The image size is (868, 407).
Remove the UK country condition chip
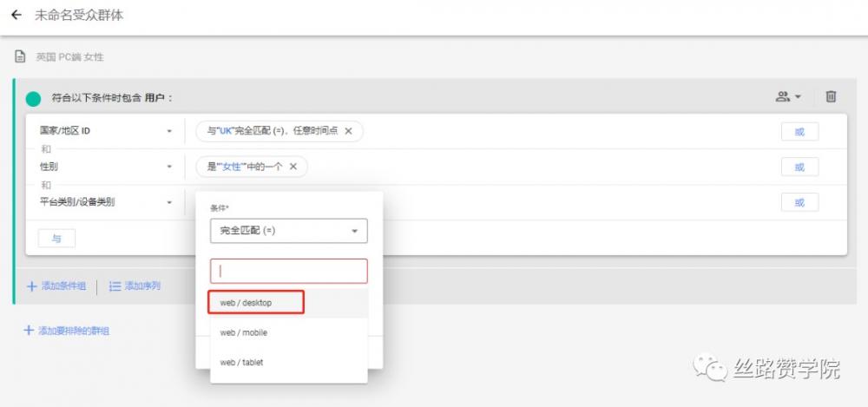[348, 131]
